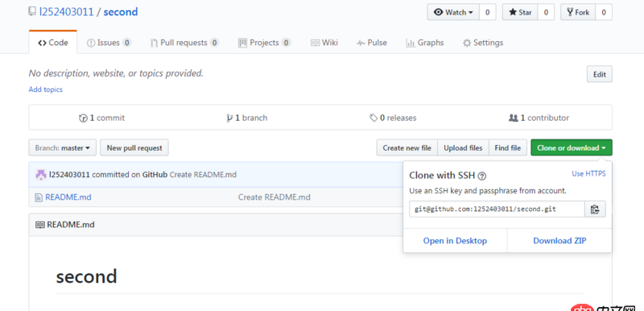Click the eye icon on the Watch button
Screen dimensions: 644x311
(x=439, y=12)
